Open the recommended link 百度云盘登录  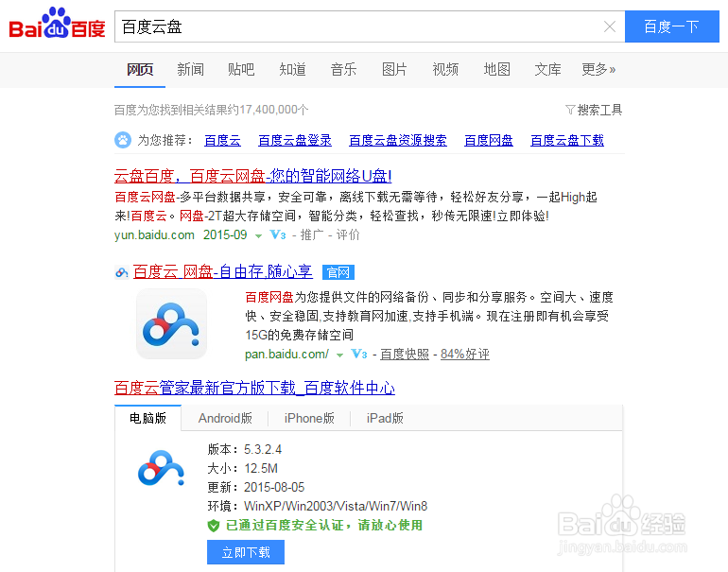pyautogui.click(x=295, y=140)
